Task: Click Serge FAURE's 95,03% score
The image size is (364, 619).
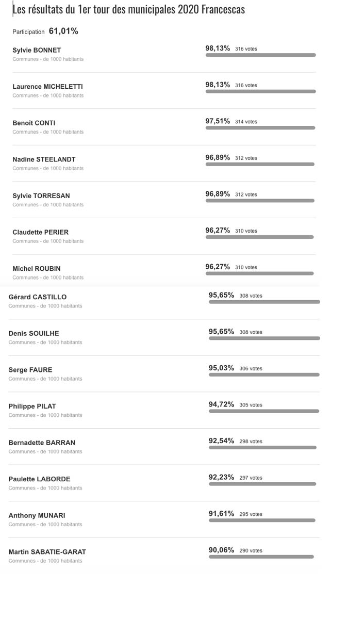Action: click(221, 368)
